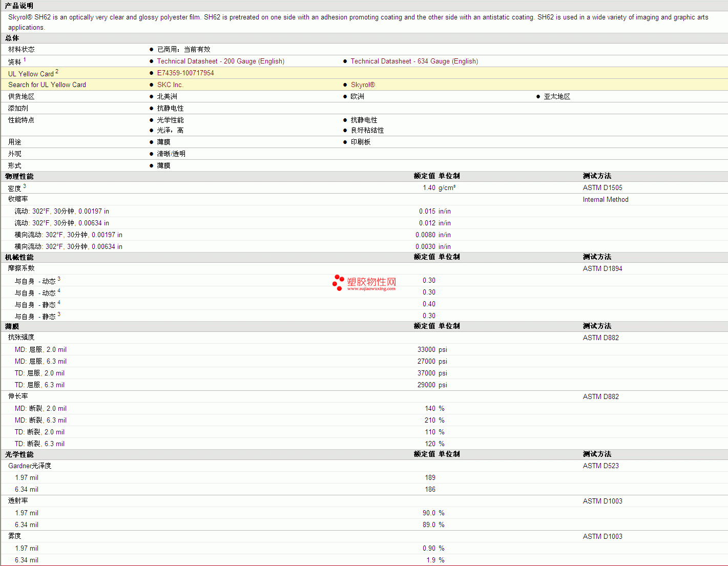Click elongation value 210 %
728x566 pixels.
[434, 420]
